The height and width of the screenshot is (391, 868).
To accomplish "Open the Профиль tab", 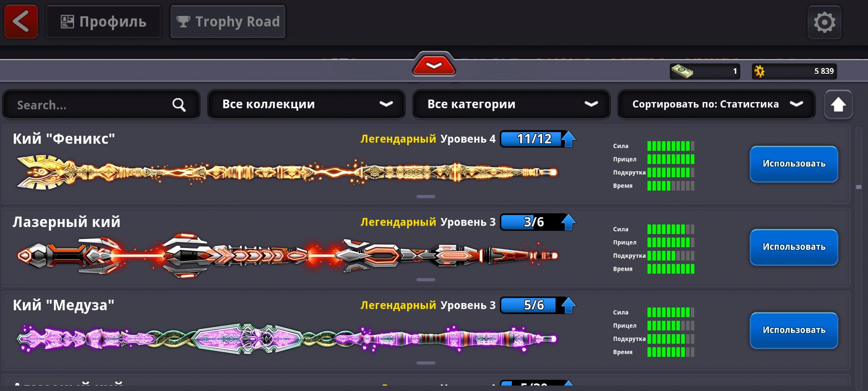I will click(103, 22).
